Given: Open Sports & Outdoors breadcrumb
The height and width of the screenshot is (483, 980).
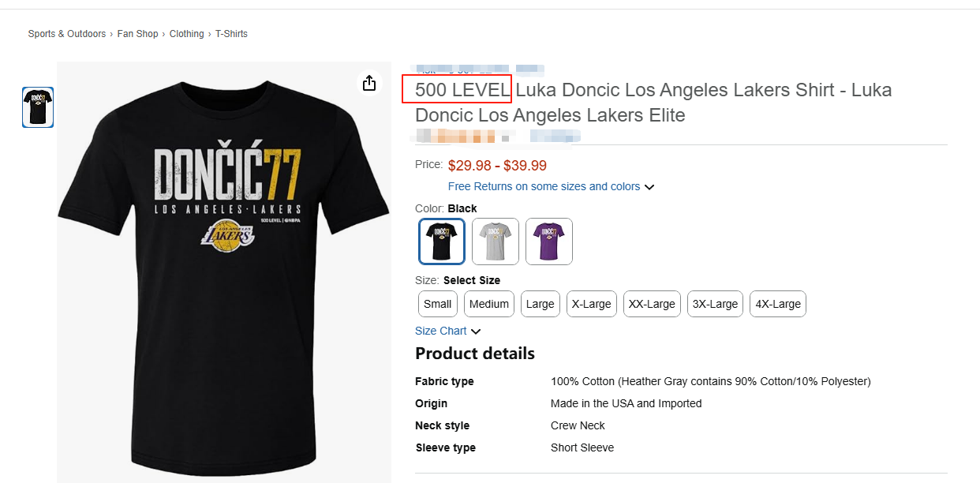Looking at the screenshot, I should (67, 34).
